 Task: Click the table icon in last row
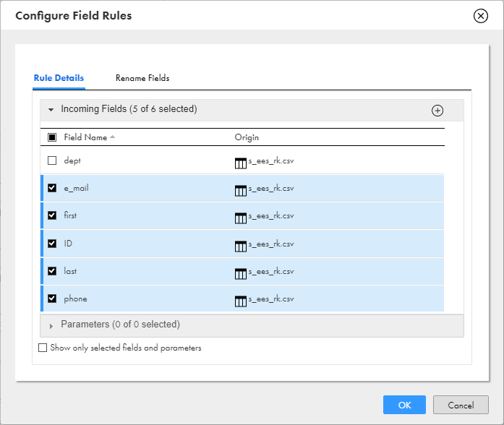coord(240,274)
